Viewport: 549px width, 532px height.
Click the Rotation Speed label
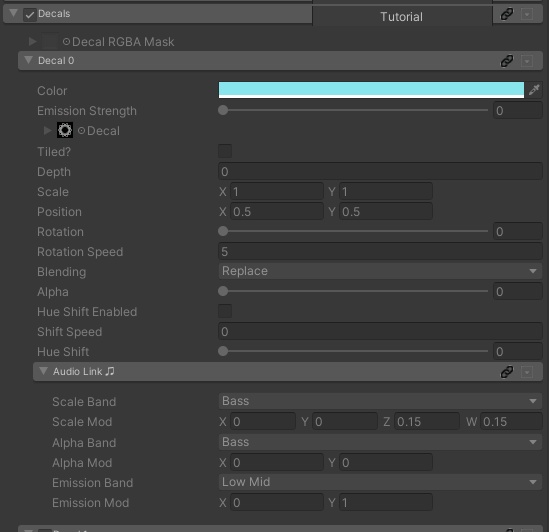80,252
